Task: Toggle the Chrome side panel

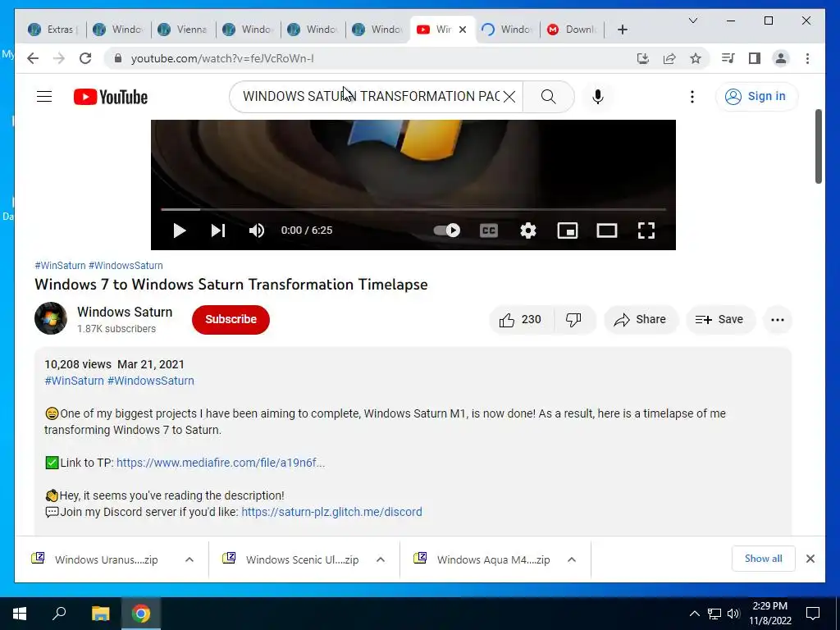Action: tap(755, 58)
